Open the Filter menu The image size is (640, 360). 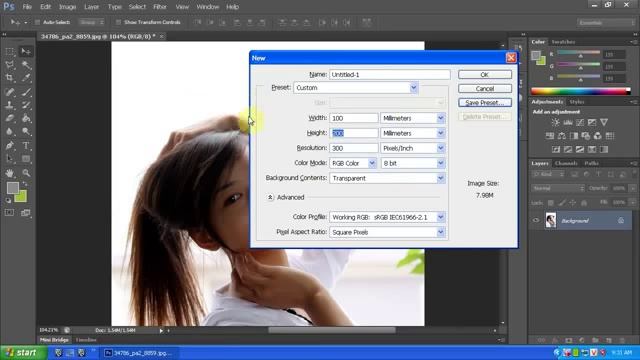(x=160, y=7)
